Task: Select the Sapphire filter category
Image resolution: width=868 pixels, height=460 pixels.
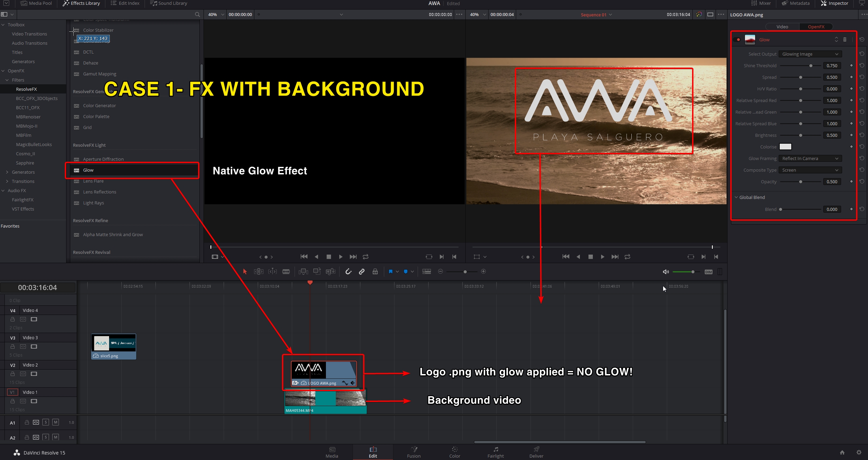Action: pos(25,163)
